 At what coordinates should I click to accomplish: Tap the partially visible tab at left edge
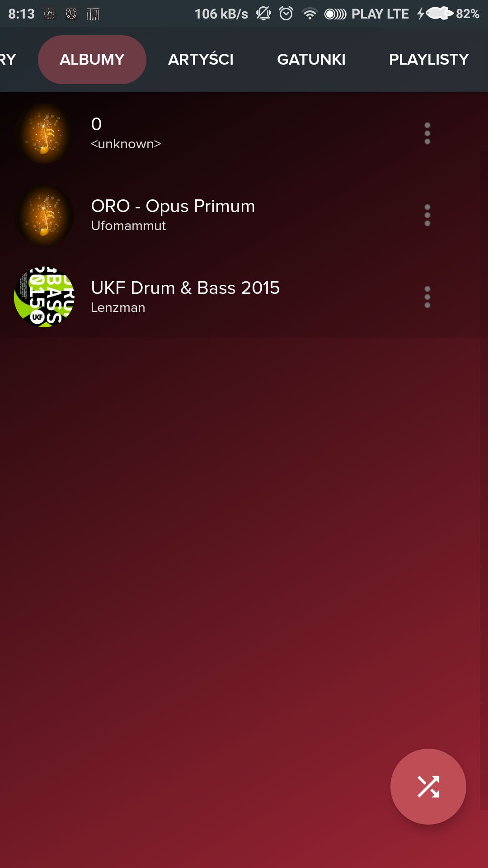(8, 60)
